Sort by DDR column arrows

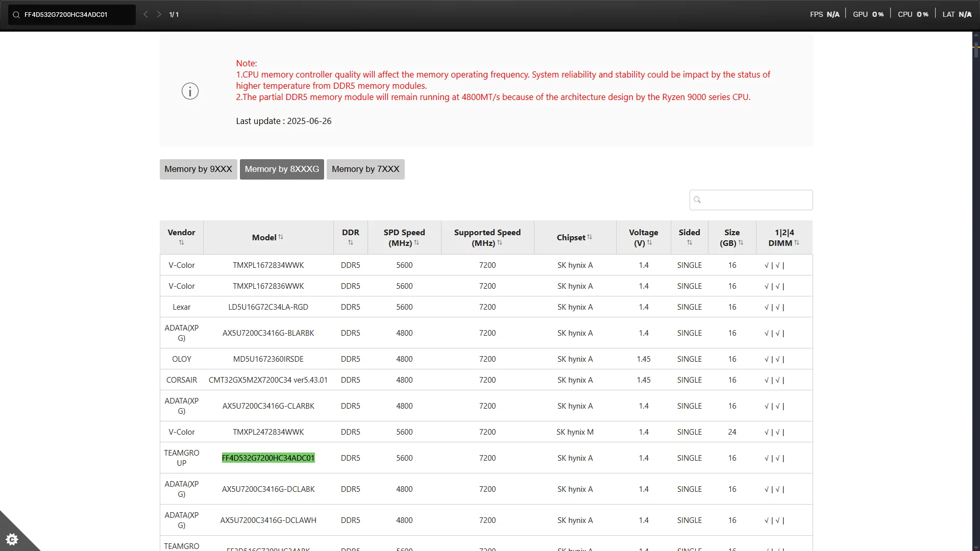pyautogui.click(x=350, y=243)
